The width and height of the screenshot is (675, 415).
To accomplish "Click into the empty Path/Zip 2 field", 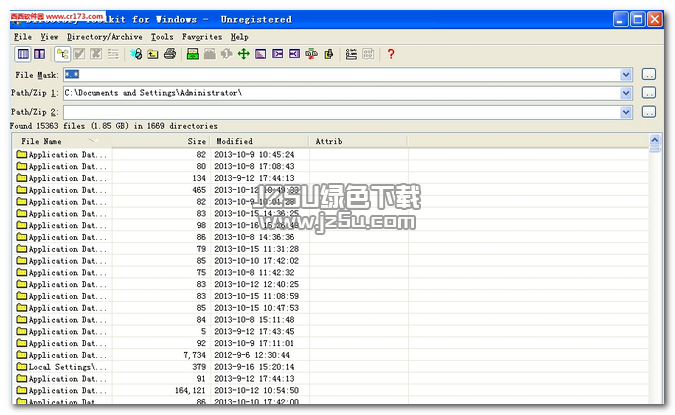I will click(x=342, y=112).
